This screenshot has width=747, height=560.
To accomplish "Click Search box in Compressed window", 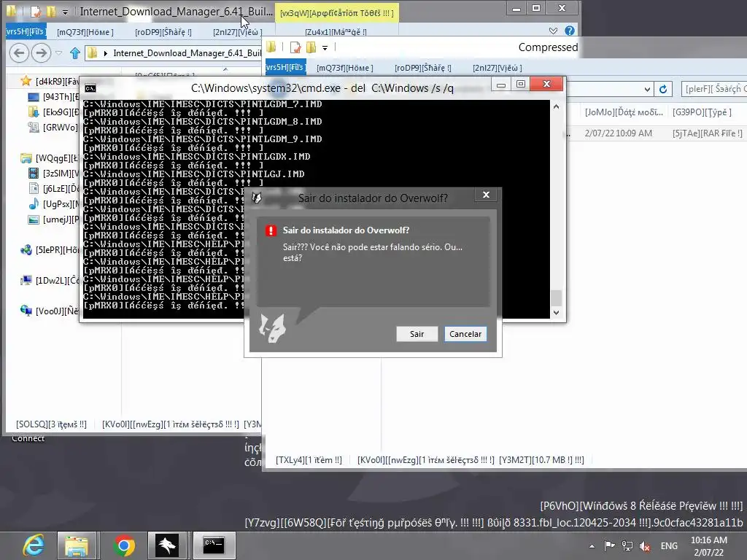I will tap(713, 88).
